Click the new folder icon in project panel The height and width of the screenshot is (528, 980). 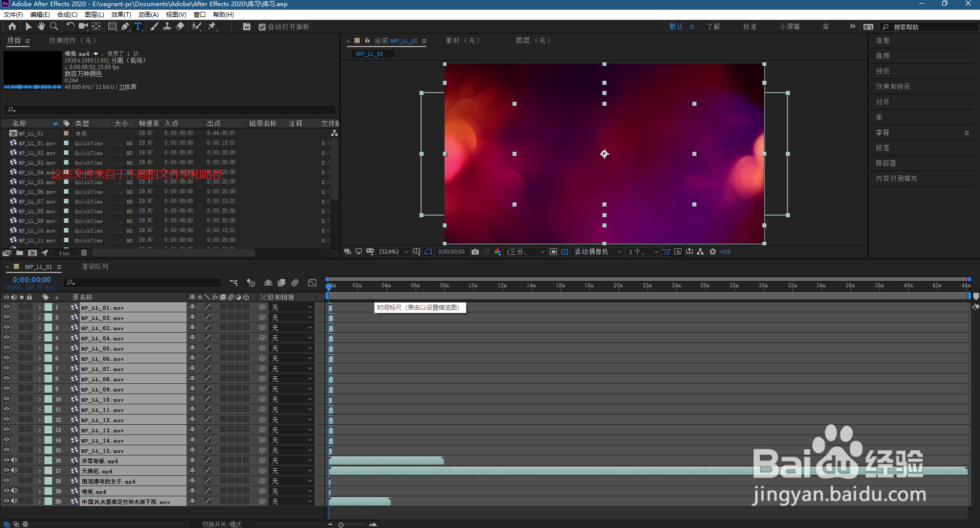[19, 253]
